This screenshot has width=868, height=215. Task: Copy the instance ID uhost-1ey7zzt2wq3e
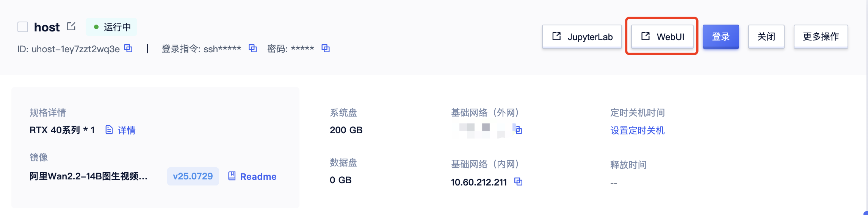point(128,48)
